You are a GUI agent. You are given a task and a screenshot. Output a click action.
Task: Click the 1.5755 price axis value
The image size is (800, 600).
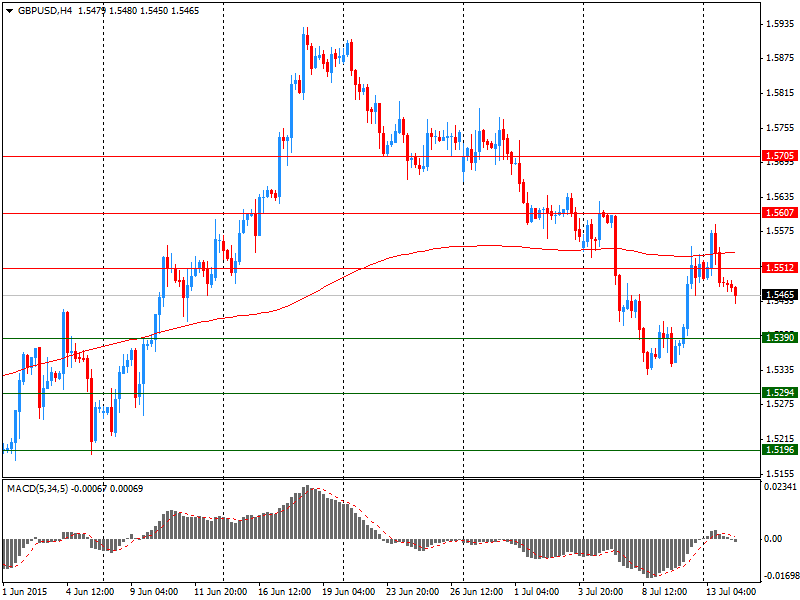click(780, 128)
